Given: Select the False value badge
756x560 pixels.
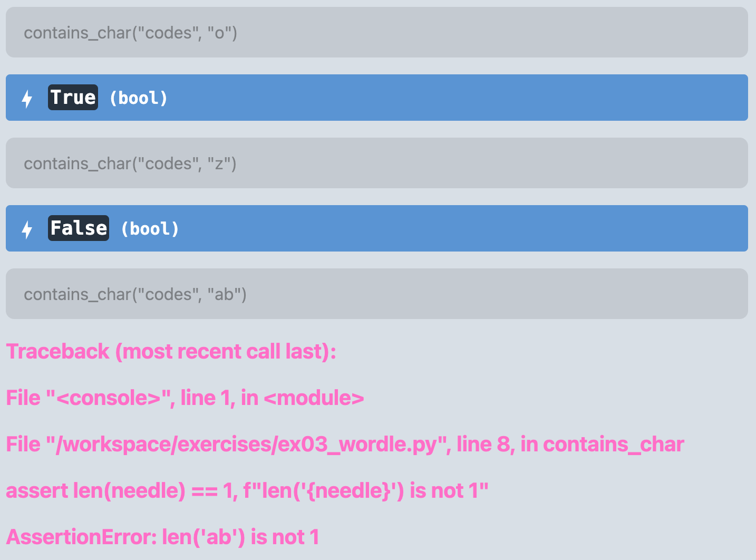Looking at the screenshot, I should click(79, 228).
